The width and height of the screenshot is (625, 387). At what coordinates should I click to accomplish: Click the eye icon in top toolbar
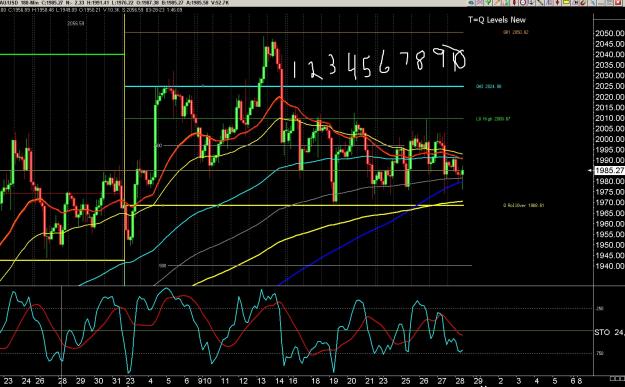point(471,2)
